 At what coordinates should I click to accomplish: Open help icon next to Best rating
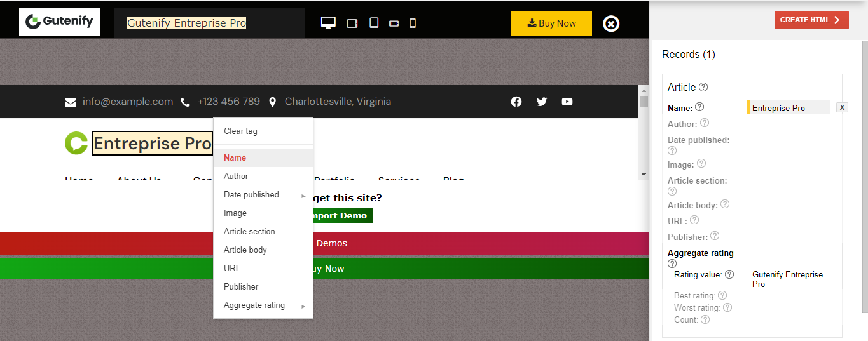click(722, 295)
